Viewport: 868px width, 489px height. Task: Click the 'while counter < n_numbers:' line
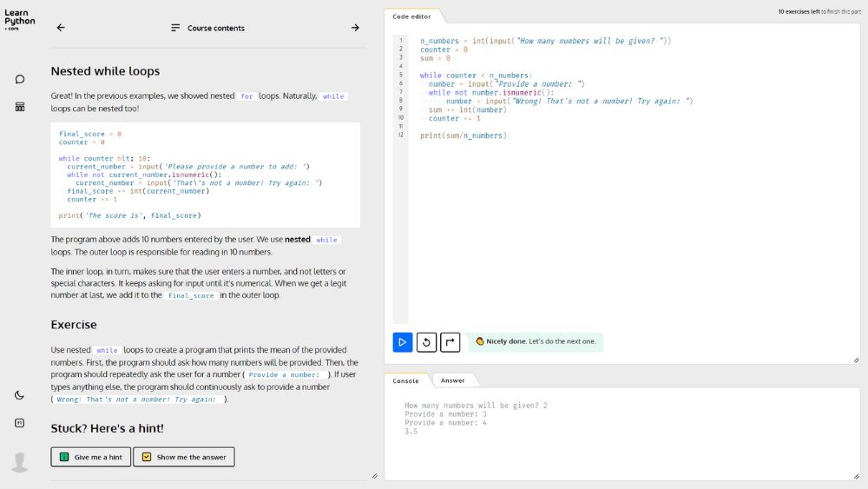point(476,76)
